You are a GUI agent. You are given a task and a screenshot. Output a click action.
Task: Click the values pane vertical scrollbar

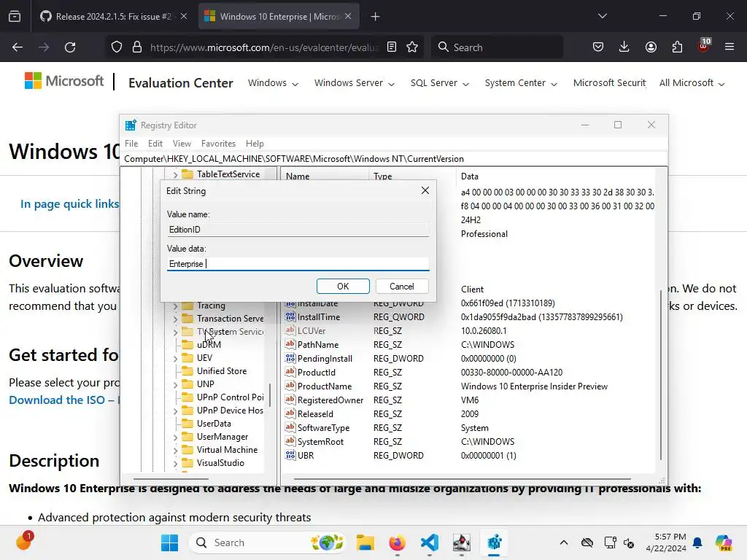(661, 374)
